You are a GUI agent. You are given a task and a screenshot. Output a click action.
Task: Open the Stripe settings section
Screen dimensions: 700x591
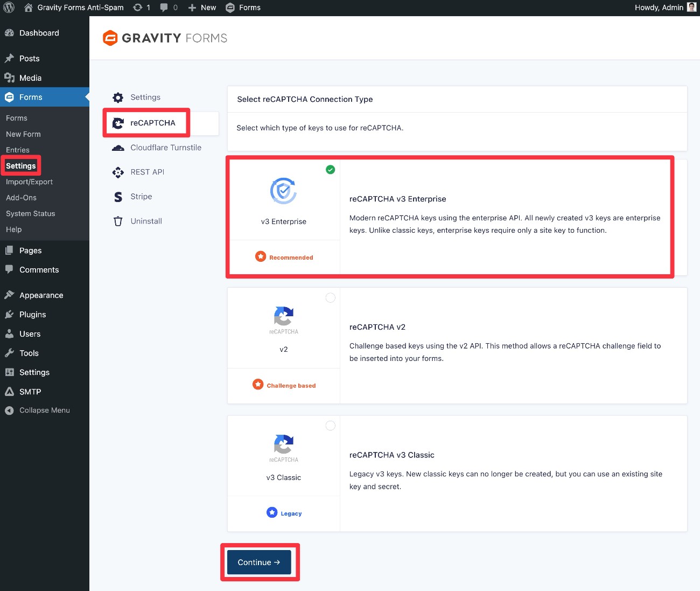coord(141,197)
